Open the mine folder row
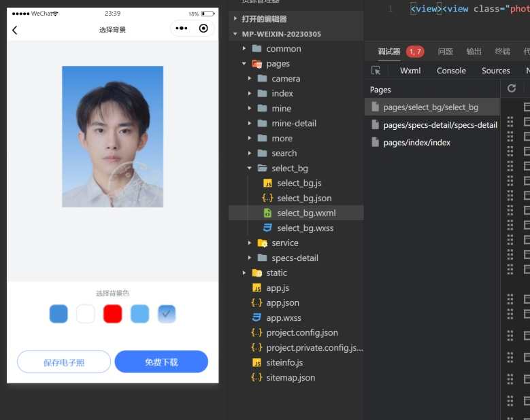The width and height of the screenshot is (530, 420). pos(296,108)
